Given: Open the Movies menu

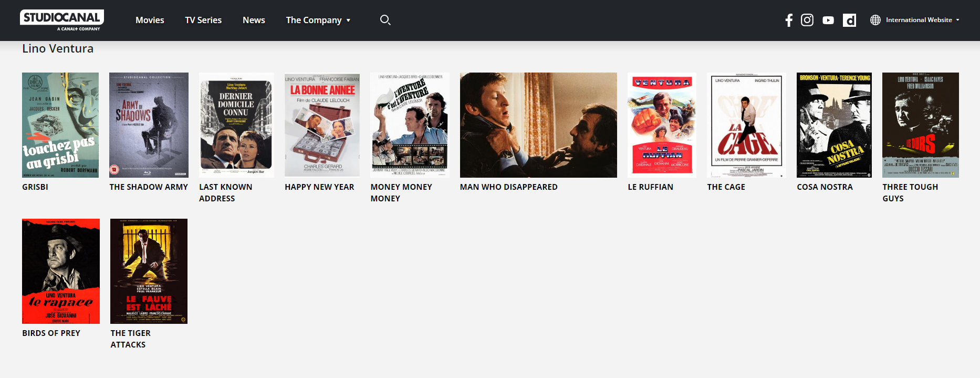Looking at the screenshot, I should [150, 20].
